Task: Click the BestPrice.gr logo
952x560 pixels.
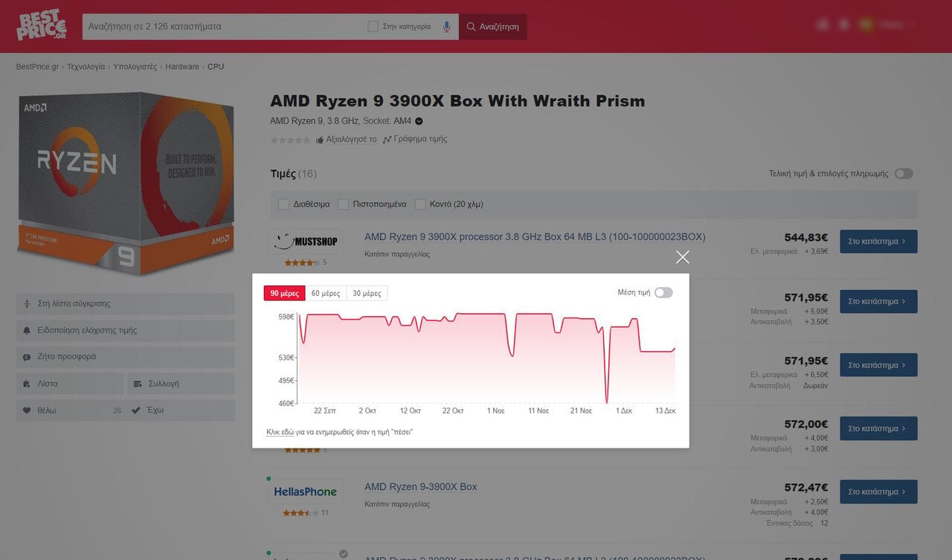Action: pyautogui.click(x=41, y=26)
